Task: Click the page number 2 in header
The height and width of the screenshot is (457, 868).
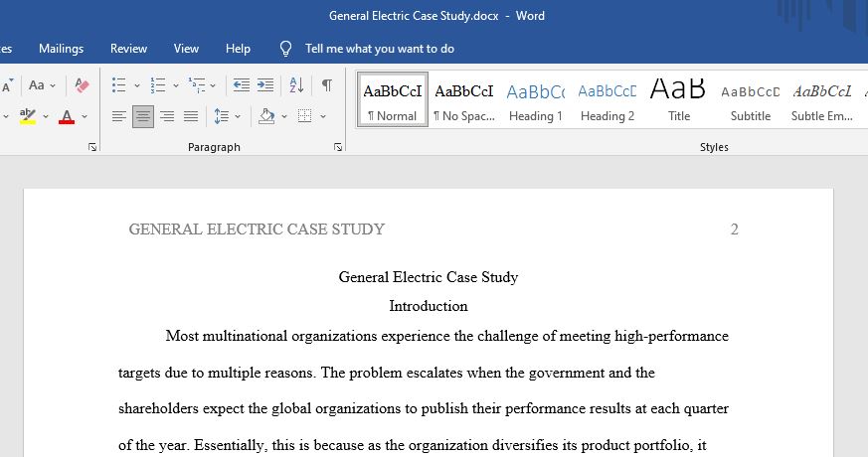Action: point(735,229)
